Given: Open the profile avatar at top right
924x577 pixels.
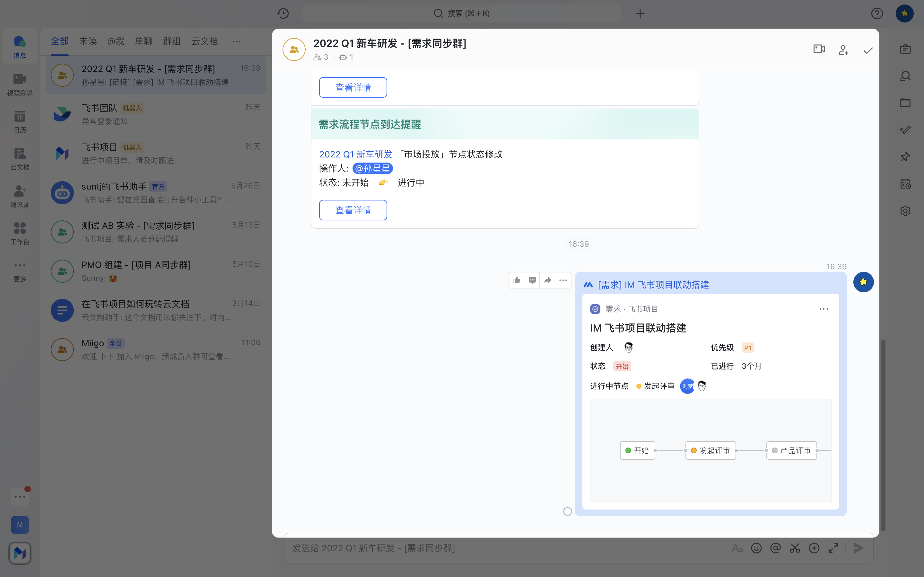Looking at the screenshot, I should [904, 13].
